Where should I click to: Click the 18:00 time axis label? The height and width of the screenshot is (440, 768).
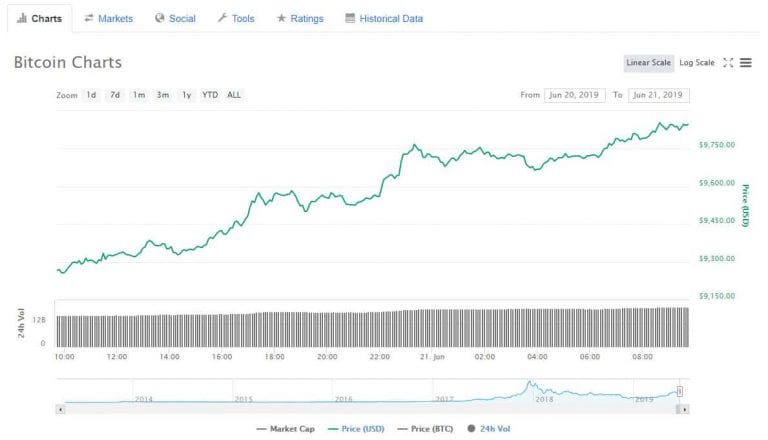(x=274, y=357)
